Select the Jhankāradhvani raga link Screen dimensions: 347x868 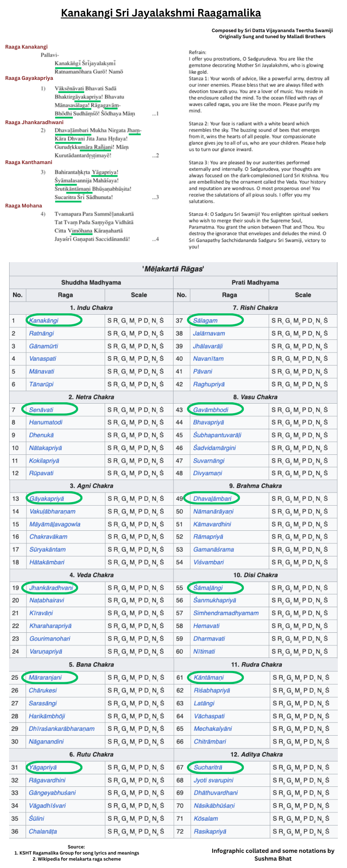[x=51, y=588]
